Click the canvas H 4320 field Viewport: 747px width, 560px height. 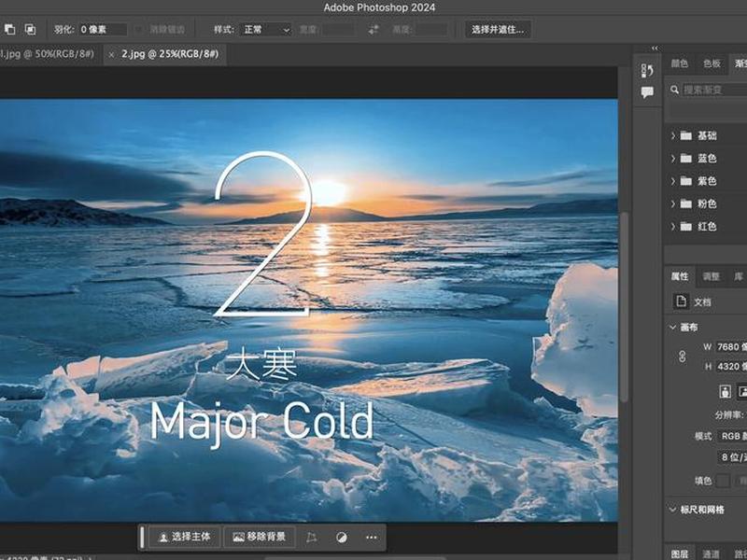click(x=731, y=366)
